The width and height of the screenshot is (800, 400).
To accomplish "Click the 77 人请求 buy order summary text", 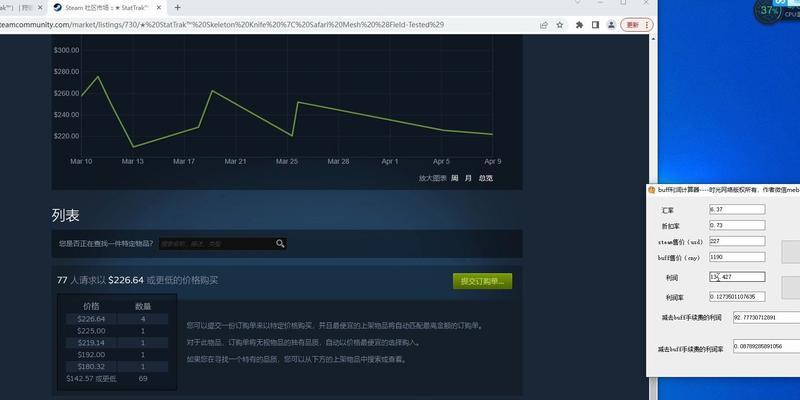I will coord(137,280).
